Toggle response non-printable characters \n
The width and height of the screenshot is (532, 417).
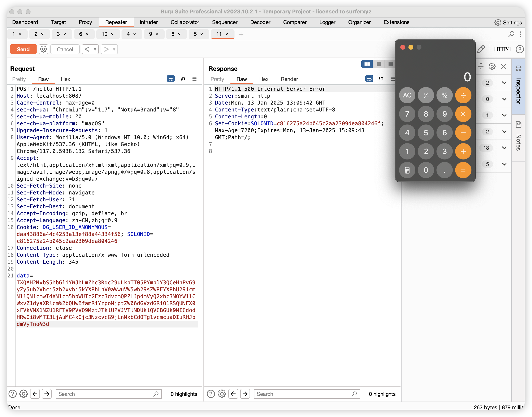pyautogui.click(x=381, y=79)
